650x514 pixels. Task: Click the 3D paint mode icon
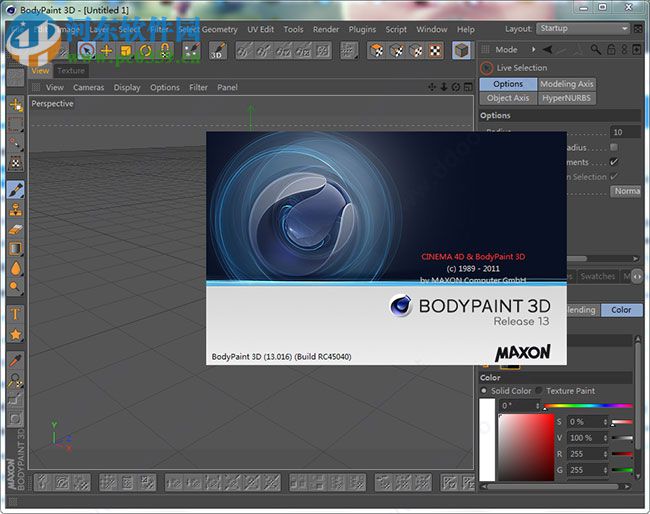pos(216,51)
